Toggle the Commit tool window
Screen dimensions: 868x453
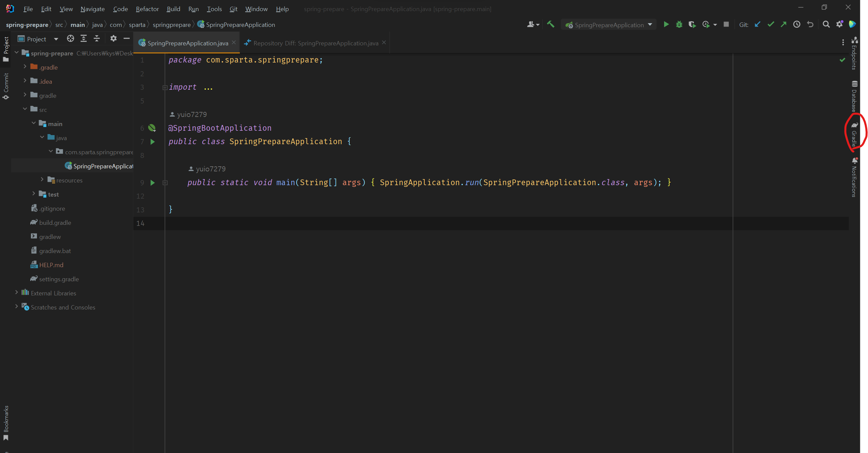6,86
